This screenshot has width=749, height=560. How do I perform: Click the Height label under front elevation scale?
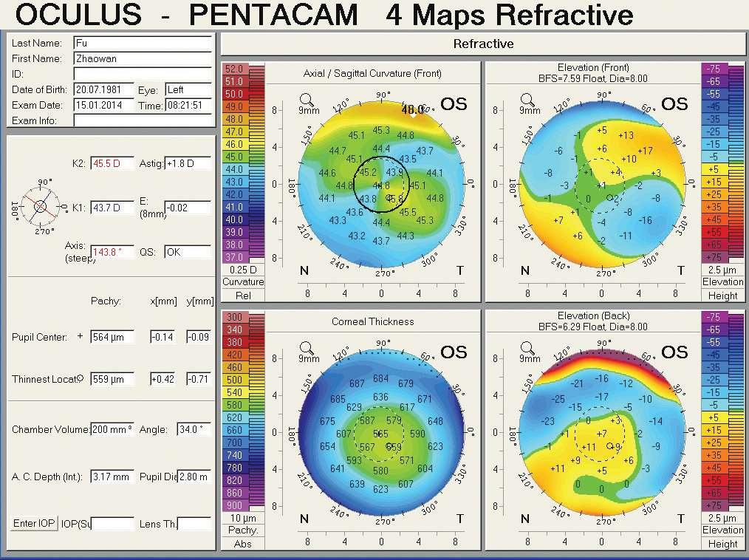click(722, 296)
